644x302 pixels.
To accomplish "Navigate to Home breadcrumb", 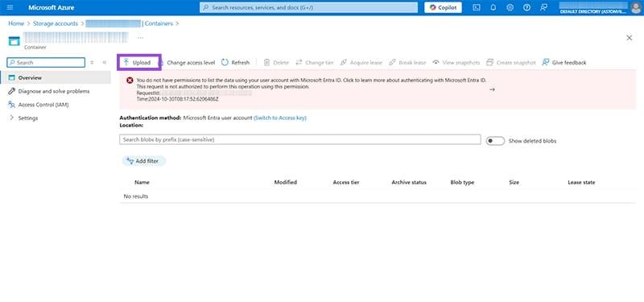I will [16, 23].
